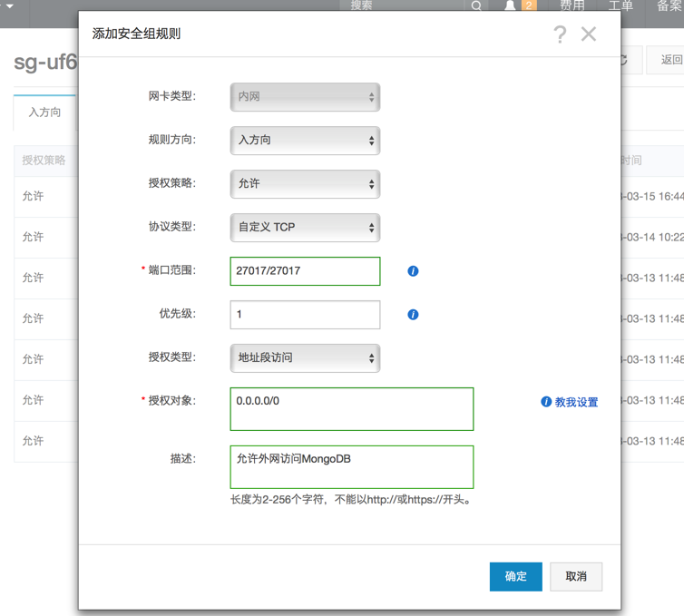
Task: Click the dropdown caret at top-left of the page
Action: point(10,6)
